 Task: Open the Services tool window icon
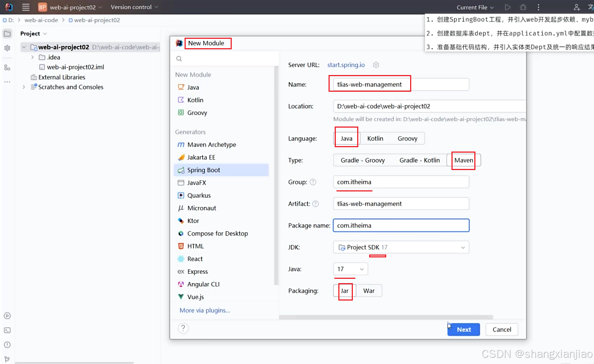pyautogui.click(x=7, y=316)
